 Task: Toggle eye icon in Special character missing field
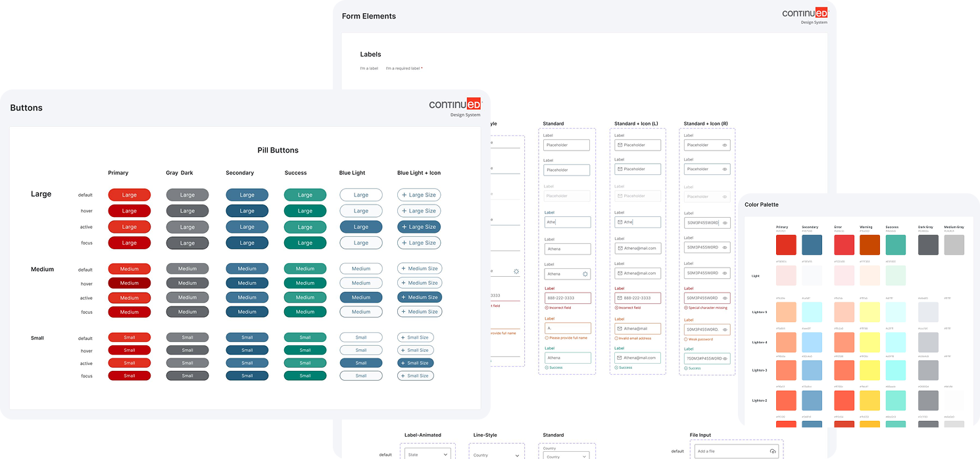(725, 298)
